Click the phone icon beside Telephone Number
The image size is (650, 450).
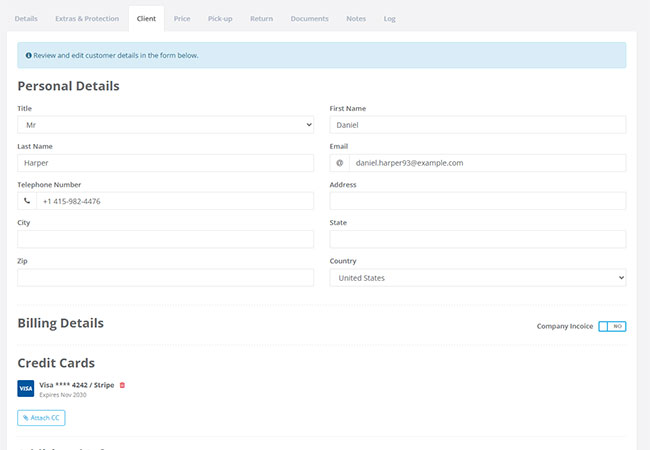click(27, 201)
